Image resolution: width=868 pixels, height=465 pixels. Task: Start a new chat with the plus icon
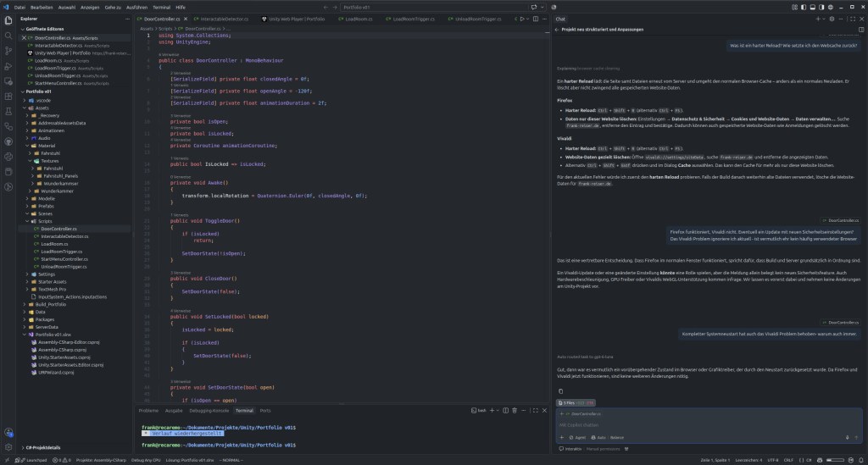[818, 19]
